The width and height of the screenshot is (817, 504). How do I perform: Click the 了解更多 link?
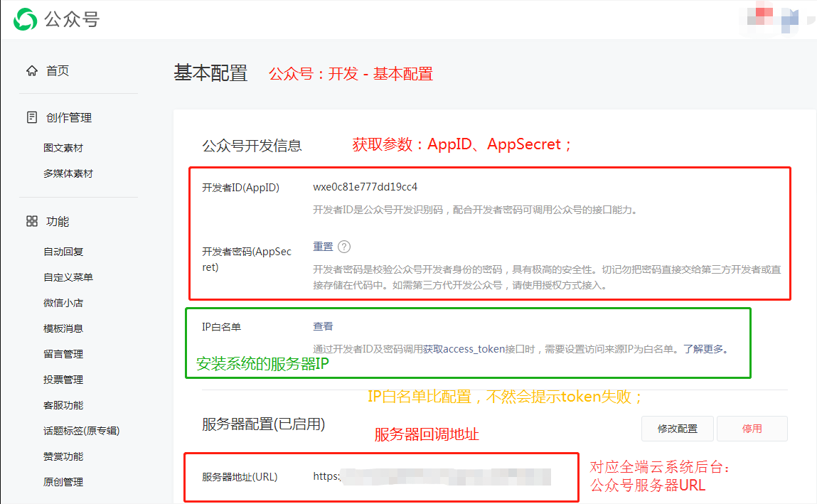click(703, 349)
